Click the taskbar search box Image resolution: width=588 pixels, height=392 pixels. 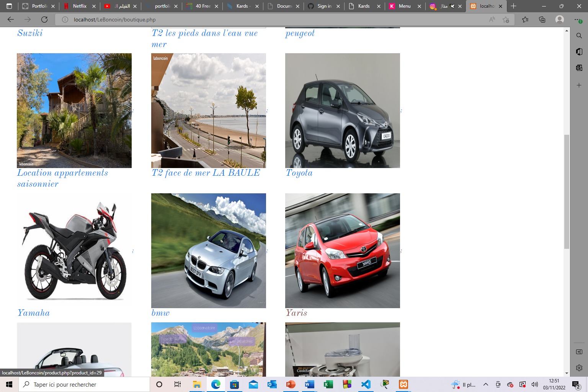tap(84, 384)
